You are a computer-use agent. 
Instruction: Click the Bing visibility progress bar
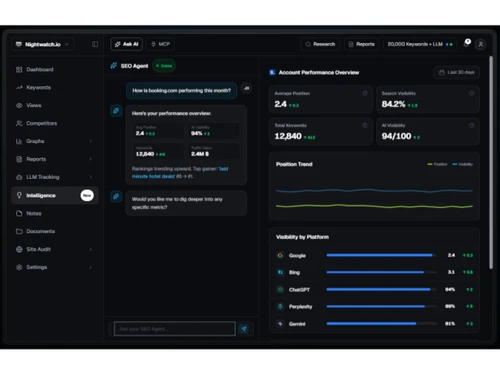(x=381, y=272)
